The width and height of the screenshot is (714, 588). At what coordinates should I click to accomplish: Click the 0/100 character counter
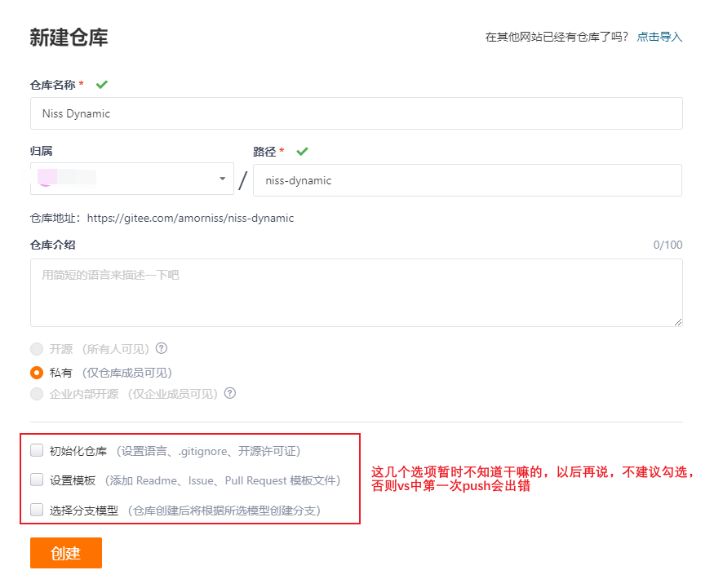[668, 245]
